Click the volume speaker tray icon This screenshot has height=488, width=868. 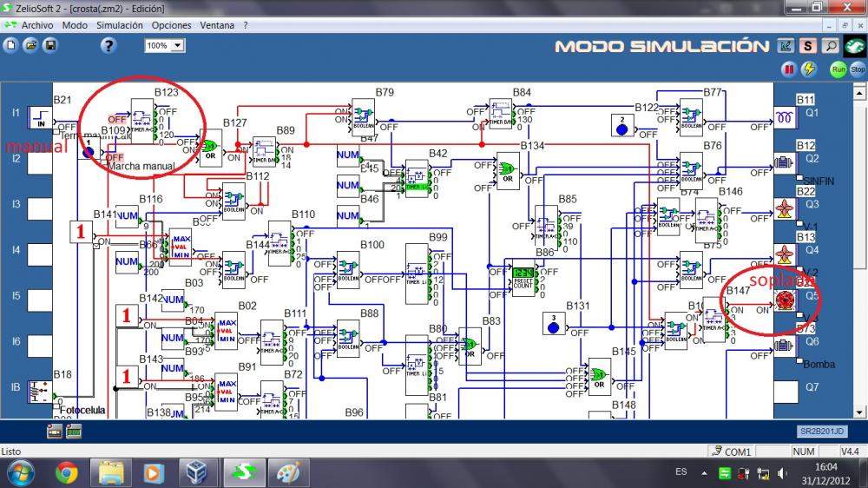(x=782, y=473)
